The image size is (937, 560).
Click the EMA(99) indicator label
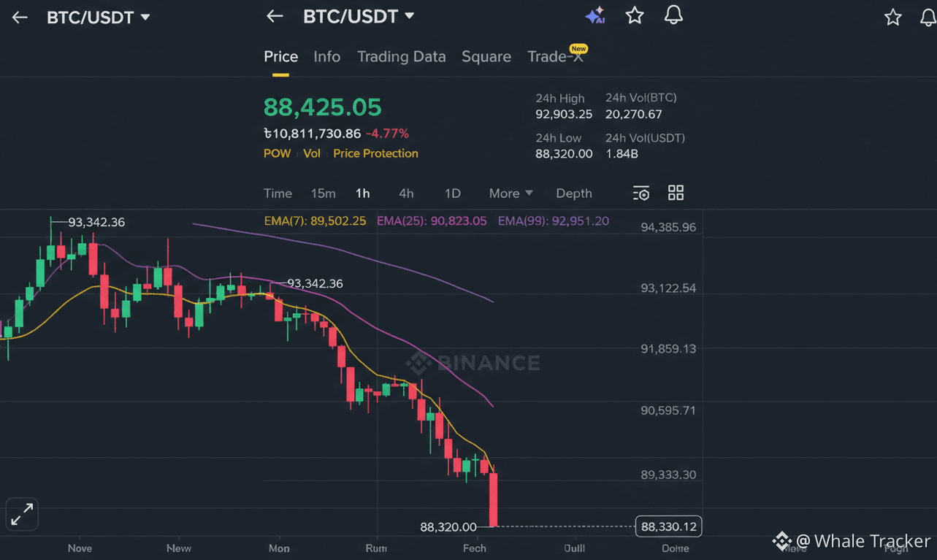click(x=554, y=221)
